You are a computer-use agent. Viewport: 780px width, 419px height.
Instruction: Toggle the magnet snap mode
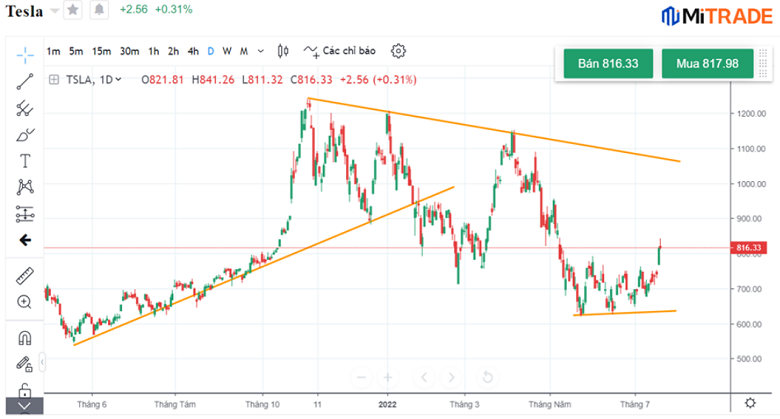pyautogui.click(x=25, y=337)
